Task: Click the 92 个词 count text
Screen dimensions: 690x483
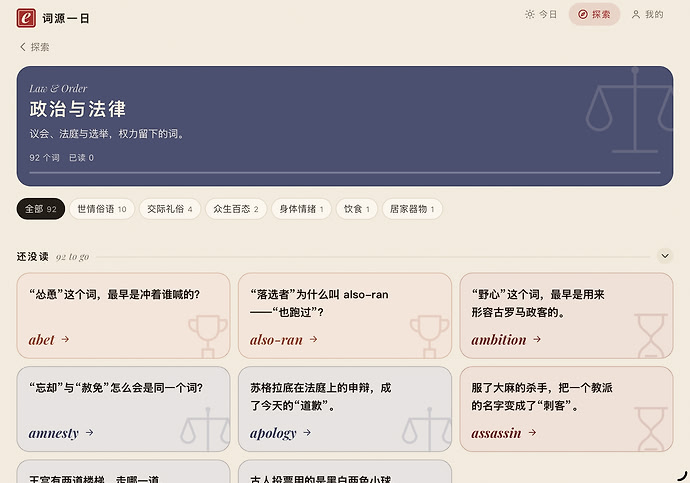Action: [44, 157]
